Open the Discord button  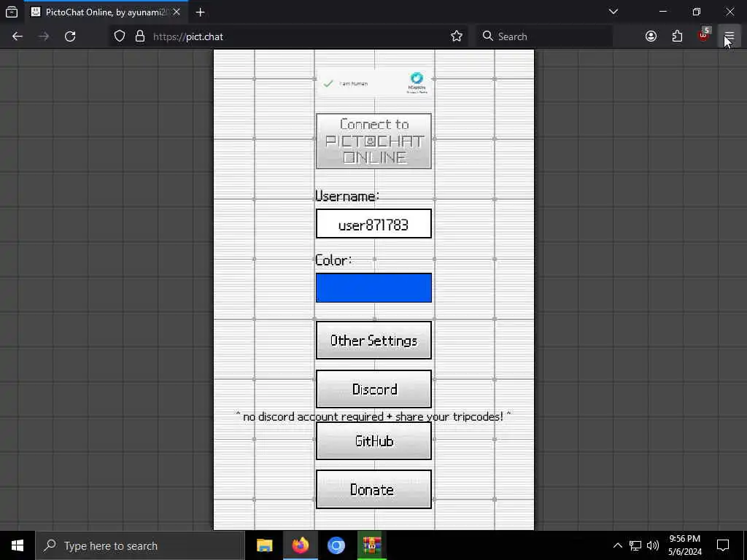point(373,389)
